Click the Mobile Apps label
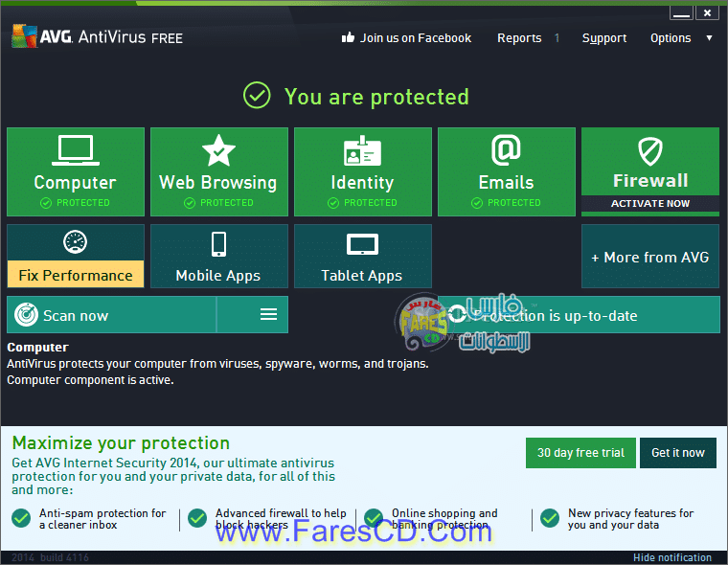Screen dimensions: 728x565 pos(218,275)
